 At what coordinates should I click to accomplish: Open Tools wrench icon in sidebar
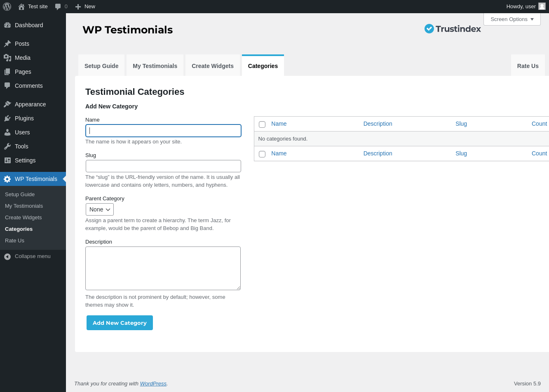pos(7,146)
